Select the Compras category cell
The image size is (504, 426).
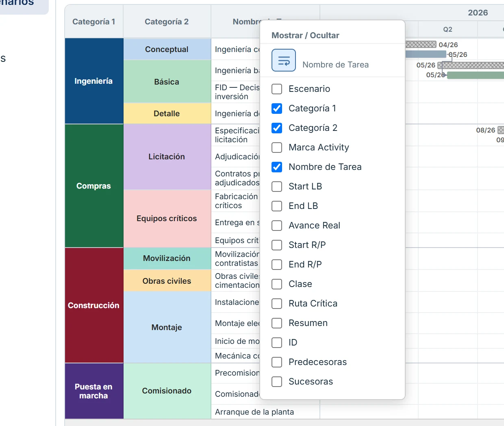click(x=94, y=186)
